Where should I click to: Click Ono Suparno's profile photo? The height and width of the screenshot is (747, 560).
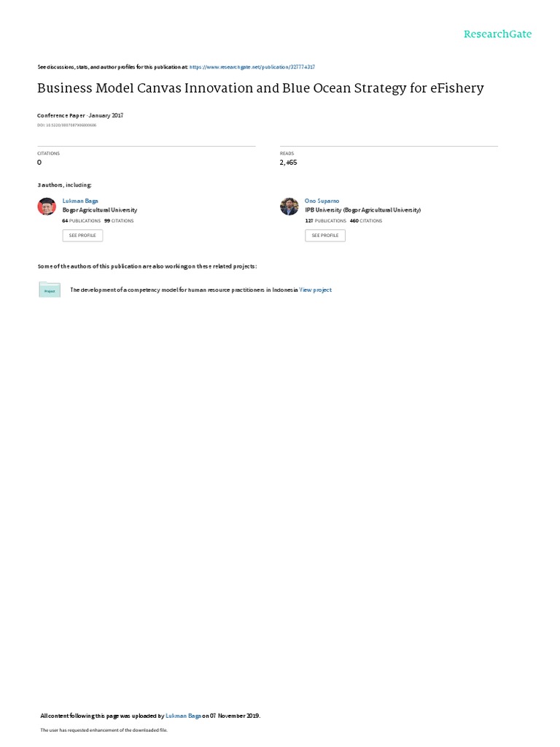289,206
